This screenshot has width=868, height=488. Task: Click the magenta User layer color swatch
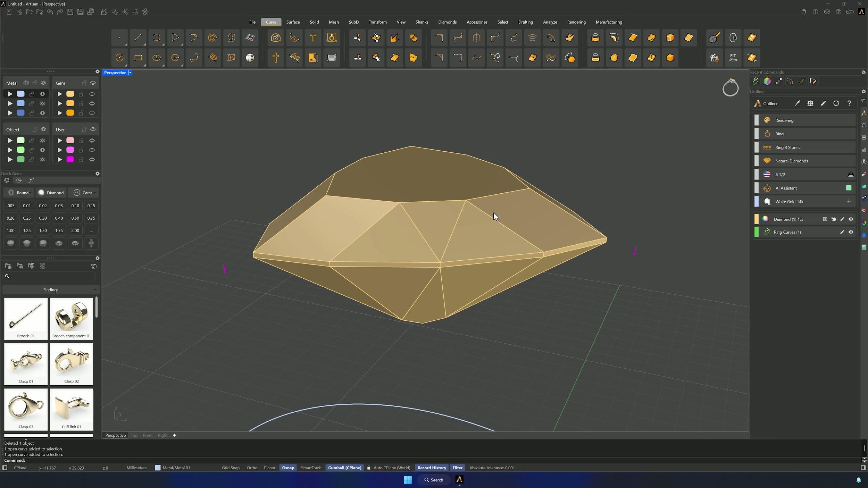[70, 160]
